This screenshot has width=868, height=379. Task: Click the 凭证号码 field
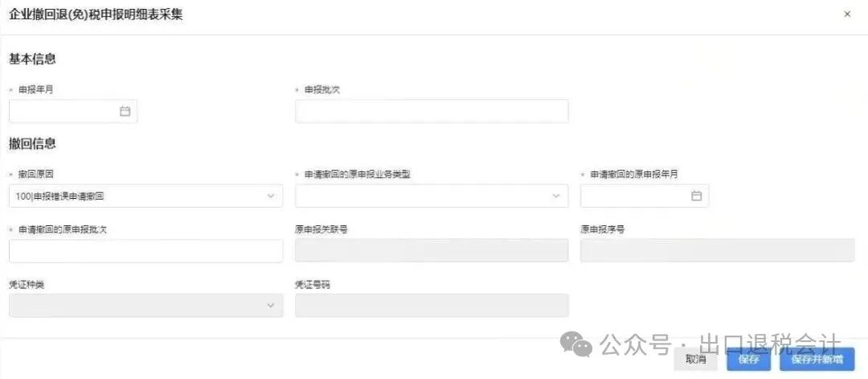click(x=432, y=305)
